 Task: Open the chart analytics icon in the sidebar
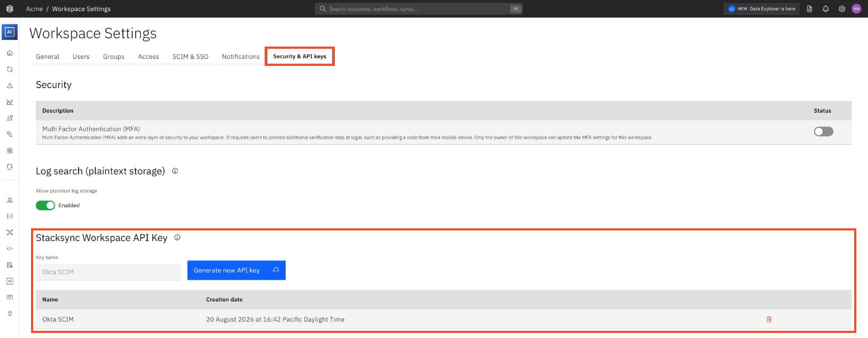point(9,102)
